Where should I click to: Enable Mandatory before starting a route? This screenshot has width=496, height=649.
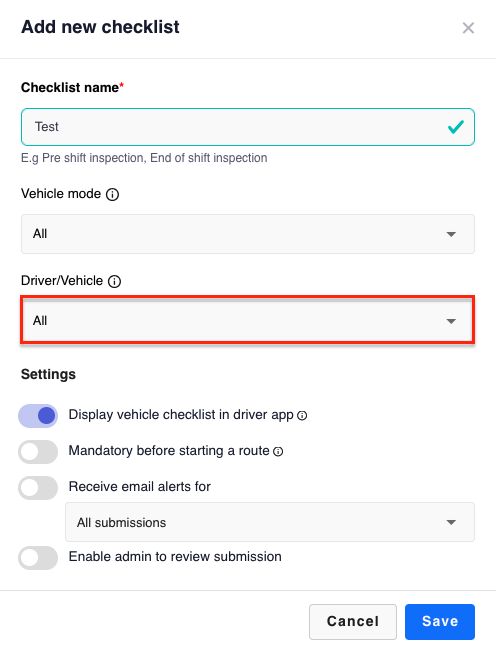pos(38,452)
